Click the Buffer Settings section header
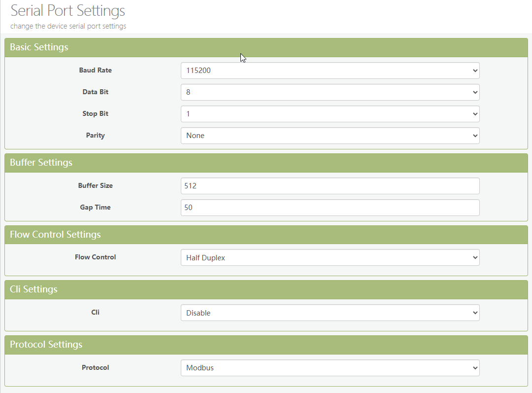This screenshot has width=532, height=393. [x=41, y=163]
